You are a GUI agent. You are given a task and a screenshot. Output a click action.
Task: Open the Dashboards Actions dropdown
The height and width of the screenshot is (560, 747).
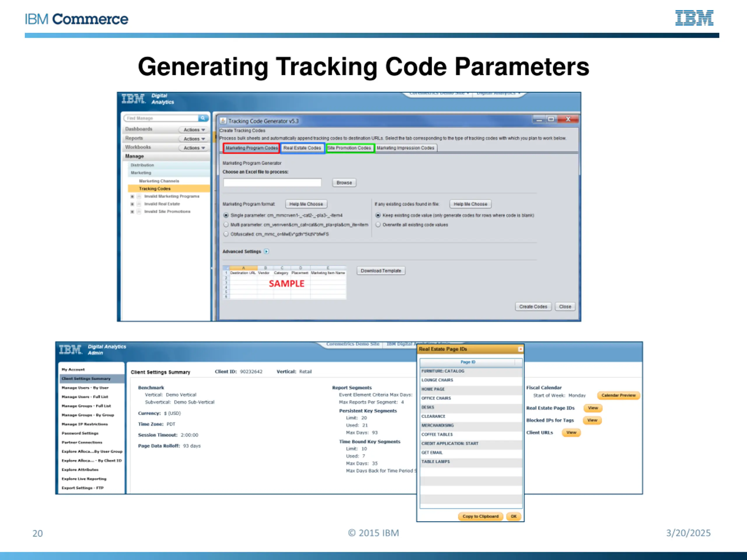pyautogui.click(x=194, y=129)
